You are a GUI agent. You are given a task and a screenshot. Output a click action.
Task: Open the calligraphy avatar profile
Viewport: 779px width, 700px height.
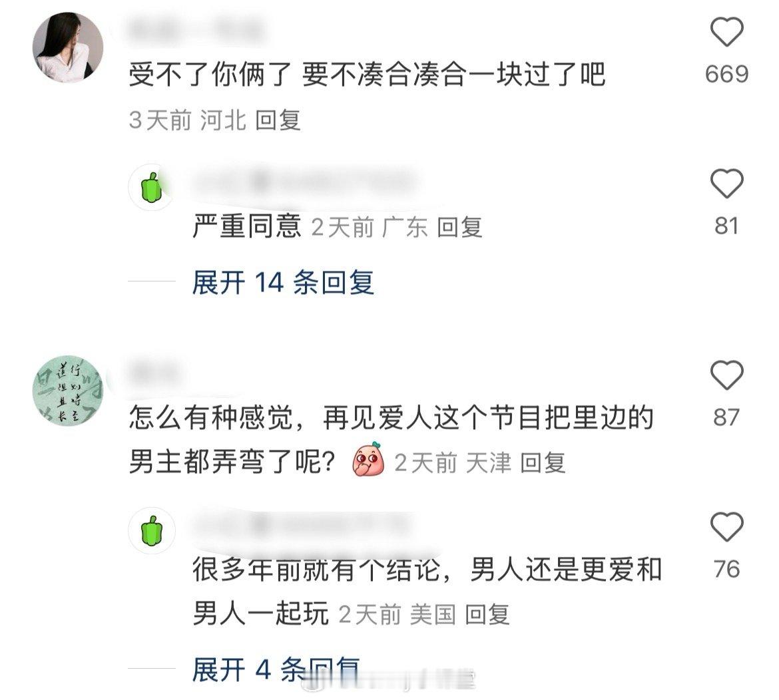[68, 390]
